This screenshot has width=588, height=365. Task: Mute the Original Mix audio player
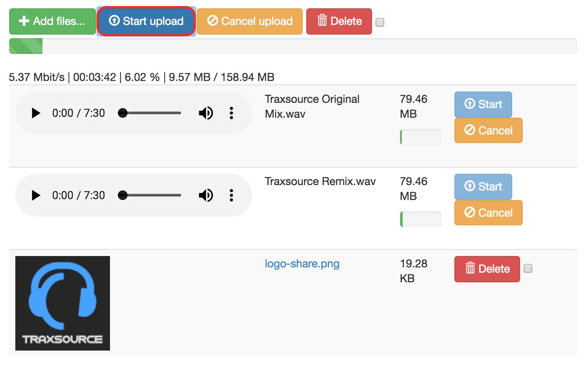[205, 113]
